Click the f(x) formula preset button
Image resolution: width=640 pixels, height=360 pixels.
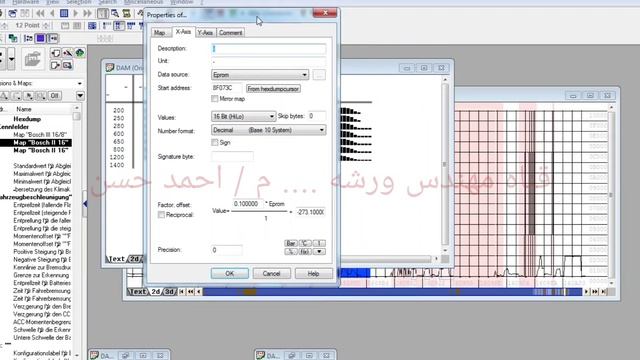pyautogui.click(x=305, y=251)
